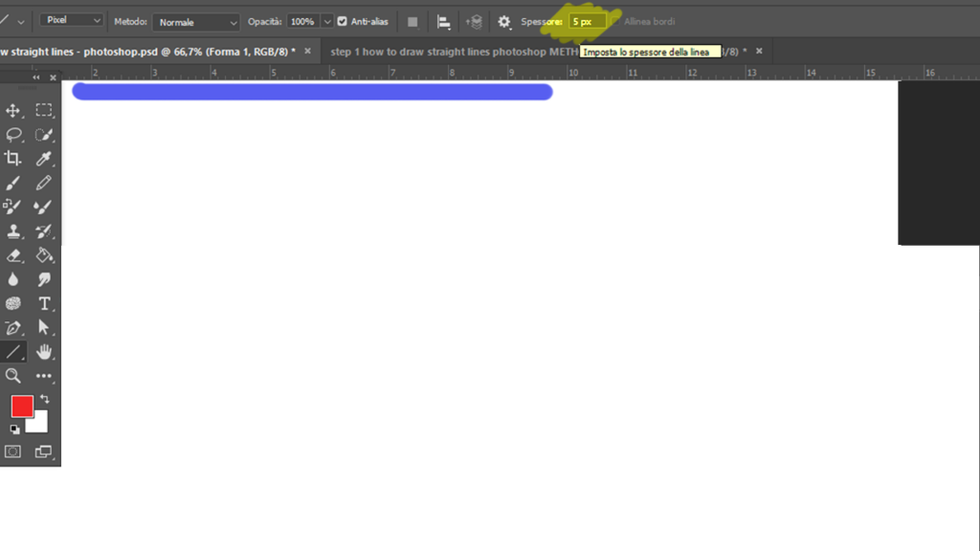Select the Hand tool

44,352
